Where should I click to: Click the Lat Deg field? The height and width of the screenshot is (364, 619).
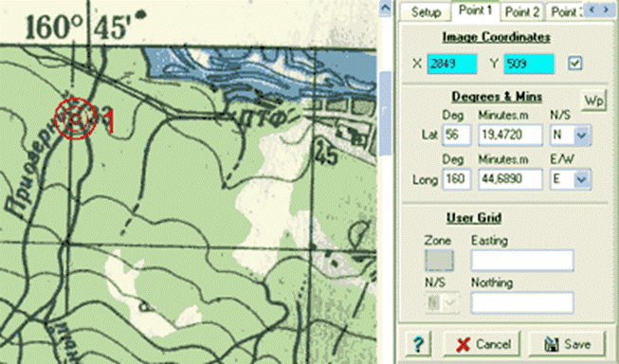coord(457,135)
